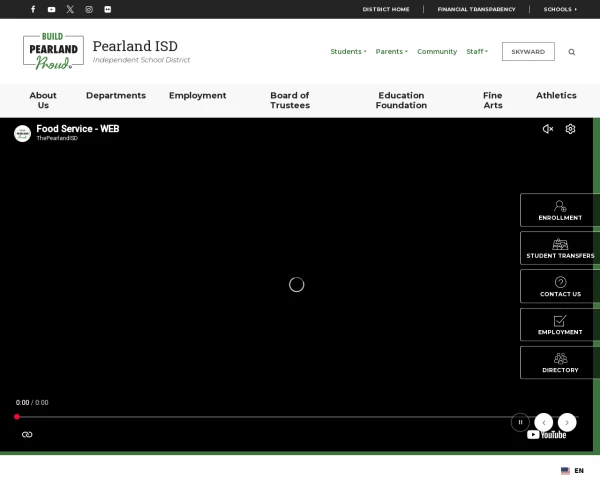The width and height of the screenshot is (600, 480).
Task: Expand the Schools dropdown in top bar
Action: pos(560,9)
